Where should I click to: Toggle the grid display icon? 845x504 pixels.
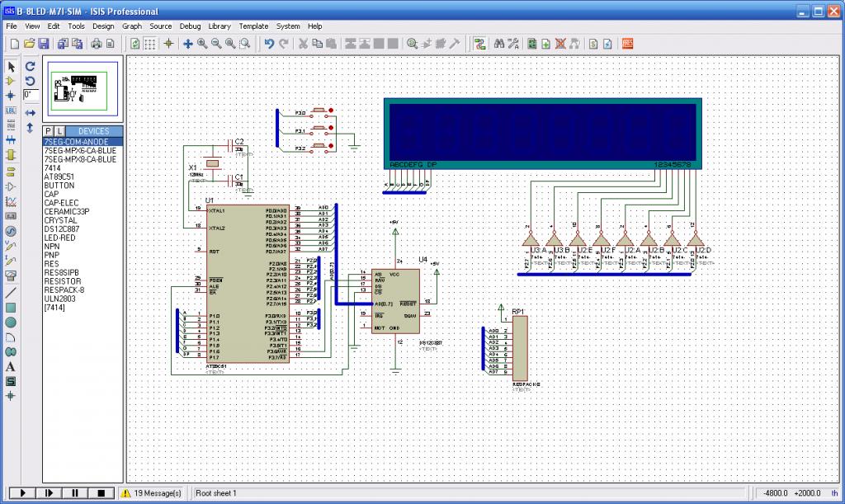pos(152,44)
